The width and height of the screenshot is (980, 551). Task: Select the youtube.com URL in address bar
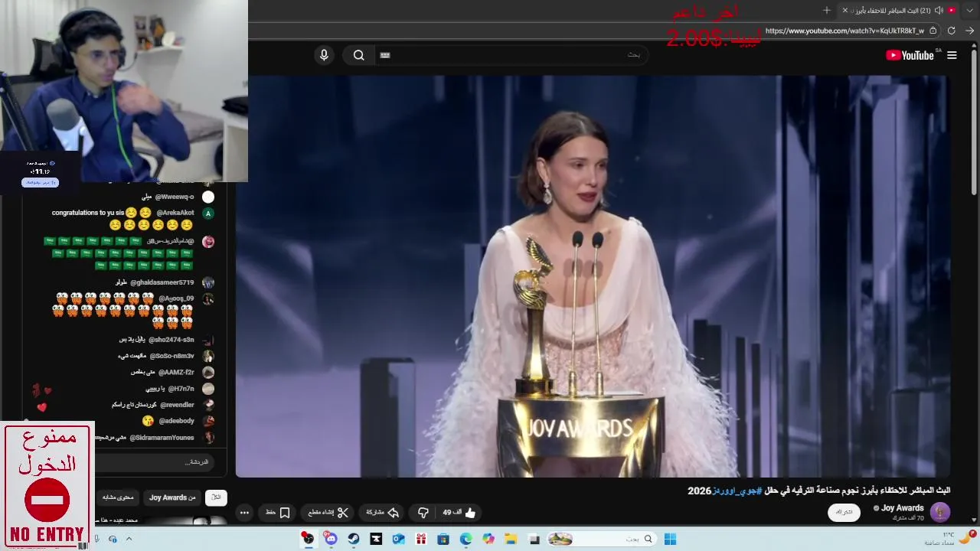click(x=844, y=31)
